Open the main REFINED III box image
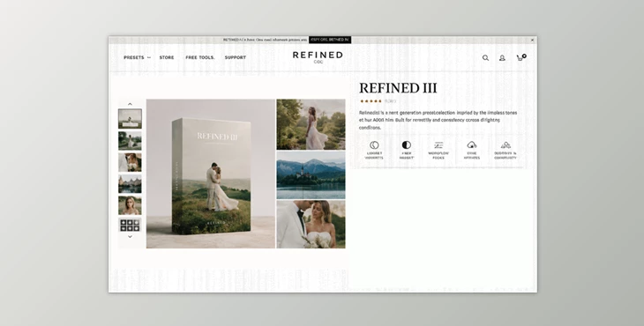The width and height of the screenshot is (644, 326). tap(211, 174)
